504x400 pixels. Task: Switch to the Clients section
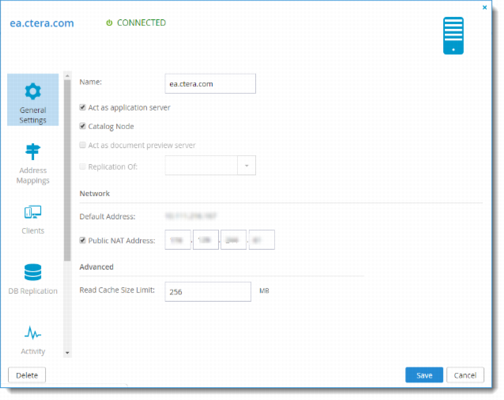tap(33, 220)
